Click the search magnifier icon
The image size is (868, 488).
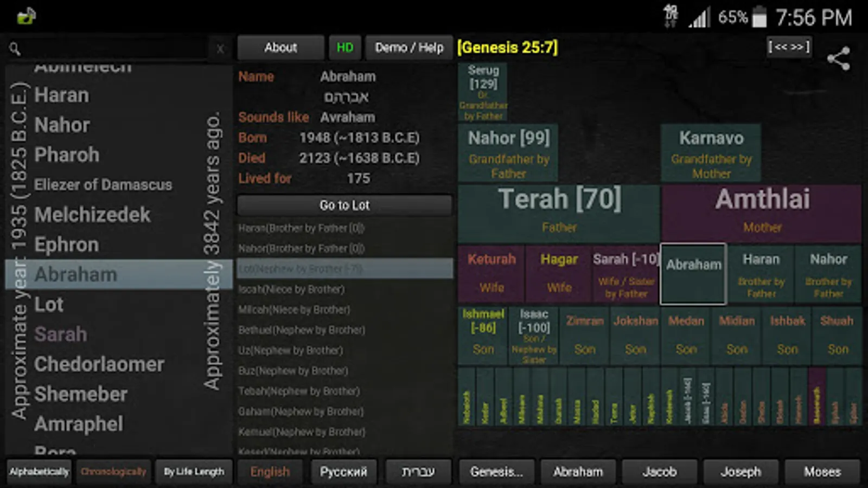[x=15, y=49]
